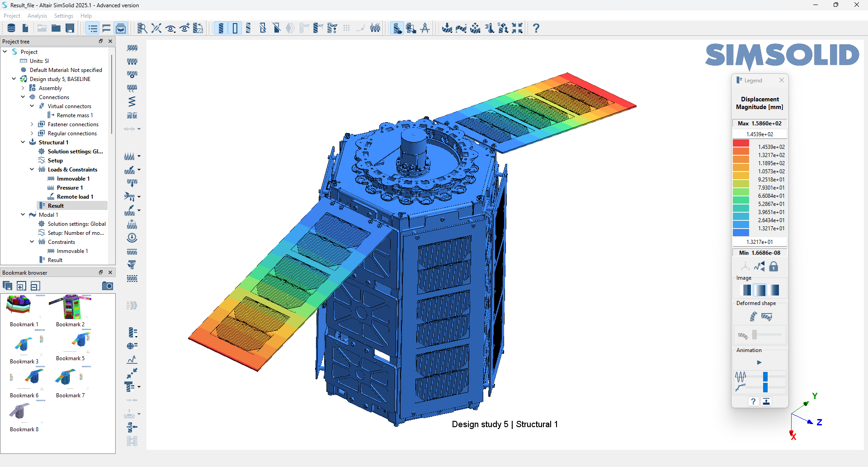Close the Legend panel
The image size is (868, 467).
782,80
